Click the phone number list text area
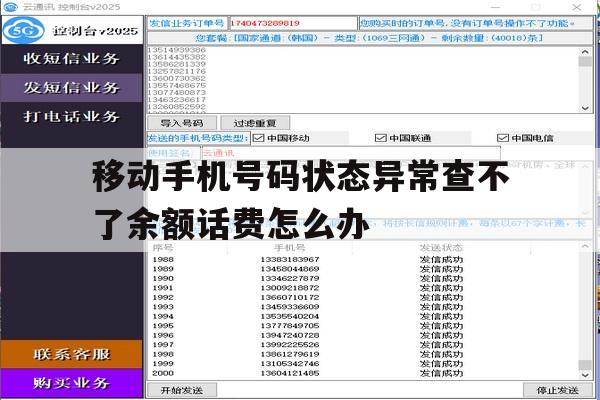The image size is (600, 400). click(x=364, y=80)
